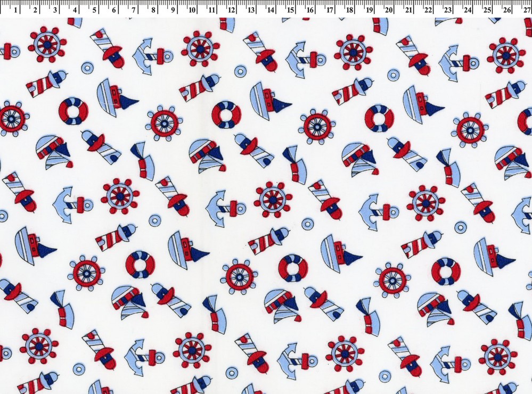The height and width of the screenshot is (394, 532).
Task: Pick the number 16 on the ruler
Action: click(310, 10)
